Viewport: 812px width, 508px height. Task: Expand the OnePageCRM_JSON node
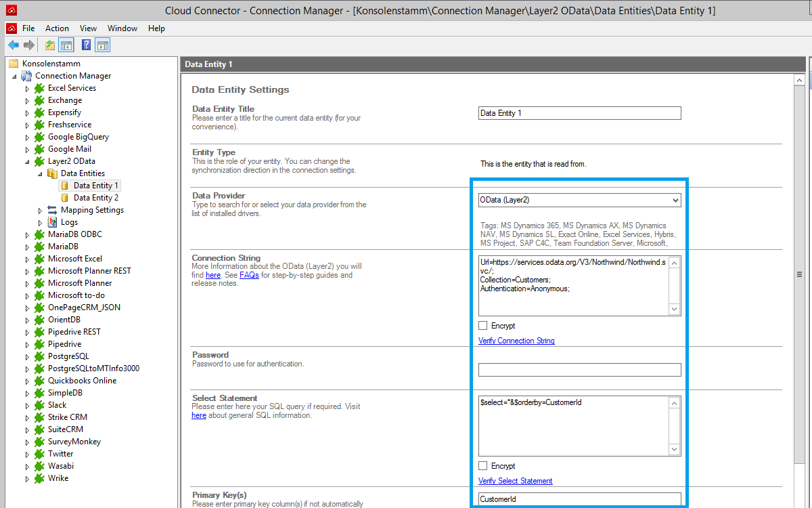[27, 308]
